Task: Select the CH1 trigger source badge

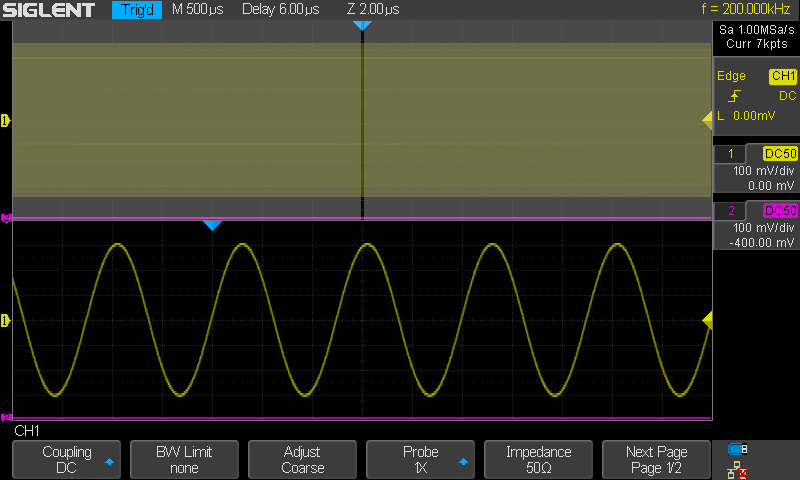Action: tap(783, 76)
